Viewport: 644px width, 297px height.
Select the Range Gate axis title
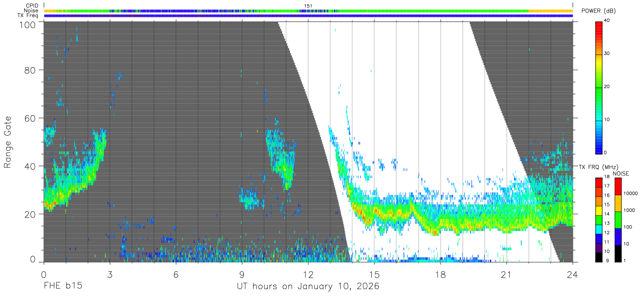tap(8, 142)
